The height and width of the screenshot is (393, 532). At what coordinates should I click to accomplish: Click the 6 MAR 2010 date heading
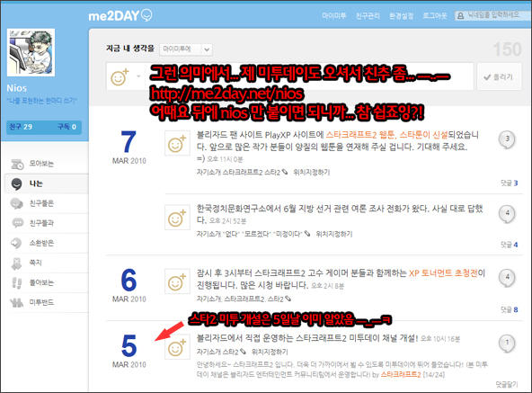129,285
